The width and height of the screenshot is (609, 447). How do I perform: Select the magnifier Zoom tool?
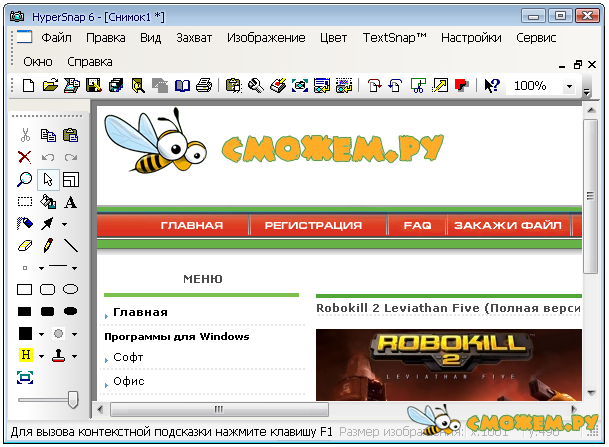click(x=24, y=179)
